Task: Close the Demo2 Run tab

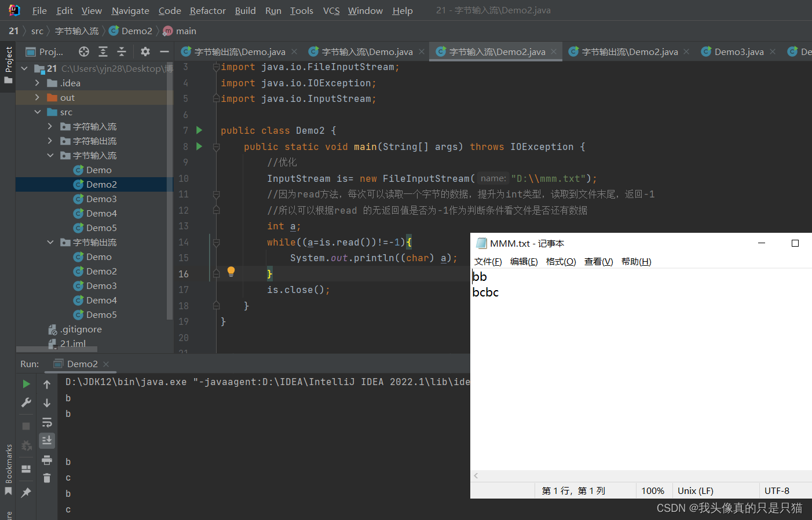Action: click(106, 364)
